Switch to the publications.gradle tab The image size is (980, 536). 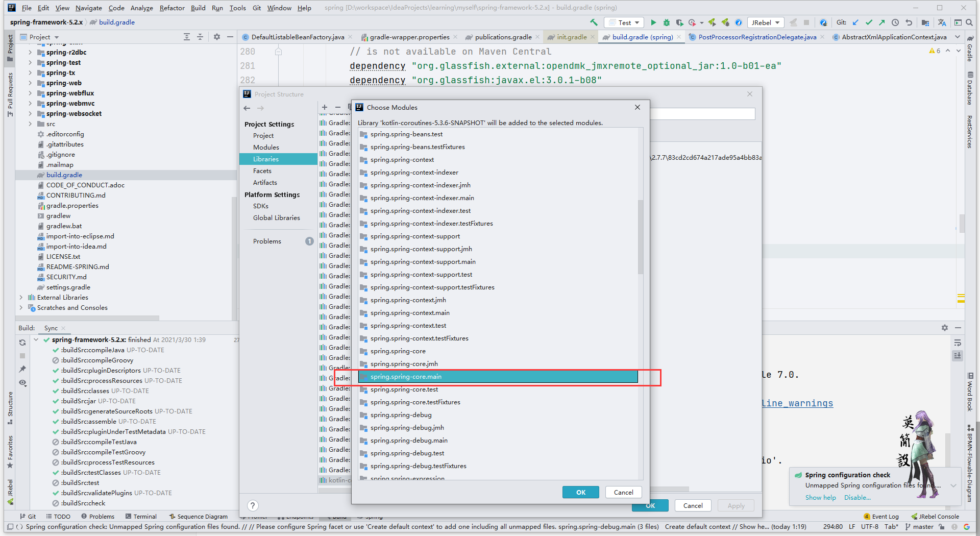click(503, 37)
